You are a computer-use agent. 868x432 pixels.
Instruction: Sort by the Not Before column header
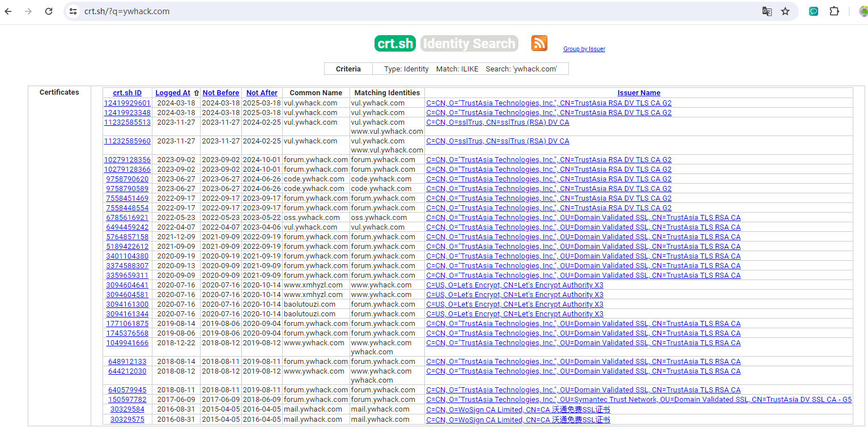click(x=220, y=93)
